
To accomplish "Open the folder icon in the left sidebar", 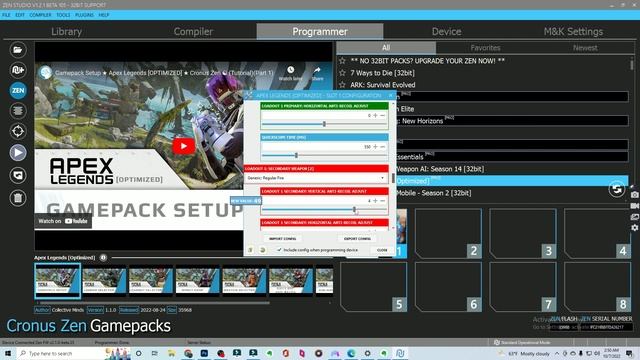I will [18, 50].
